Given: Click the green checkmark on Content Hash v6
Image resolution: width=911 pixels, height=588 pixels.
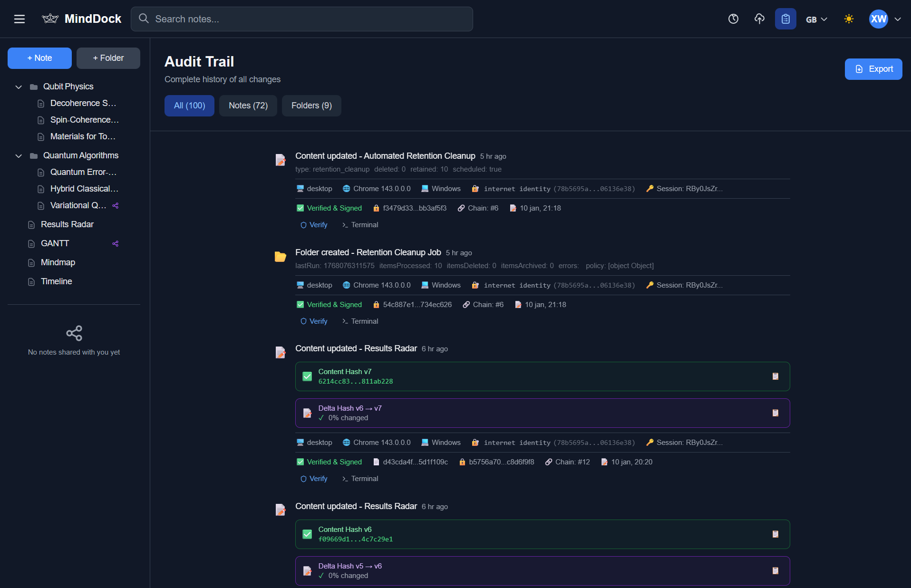Looking at the screenshot, I should tap(307, 534).
